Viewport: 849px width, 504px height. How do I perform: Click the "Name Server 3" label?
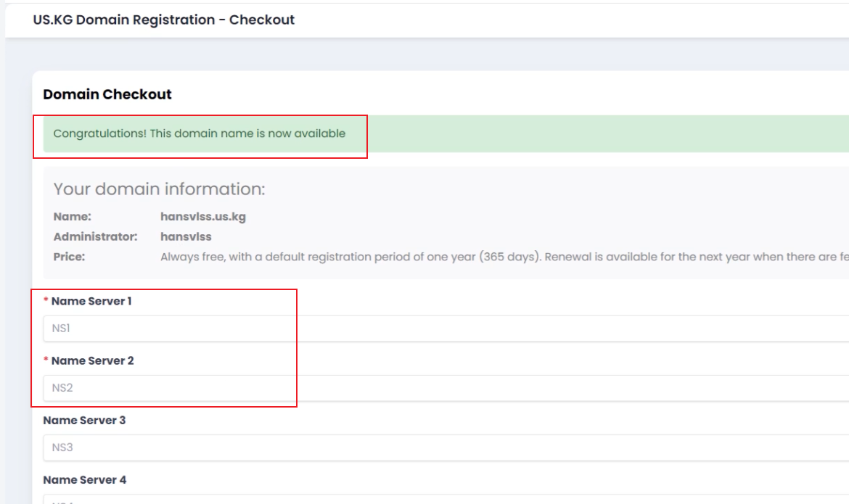84,420
